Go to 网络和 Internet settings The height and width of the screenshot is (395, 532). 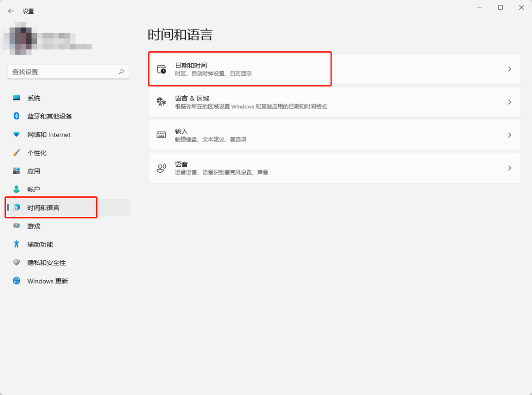pos(68,135)
